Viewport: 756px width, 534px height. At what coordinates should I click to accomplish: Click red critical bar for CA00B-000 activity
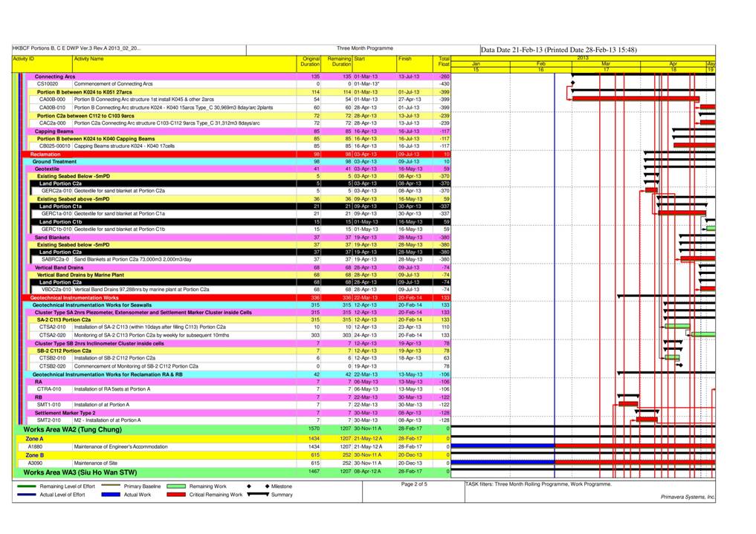(x=636, y=99)
